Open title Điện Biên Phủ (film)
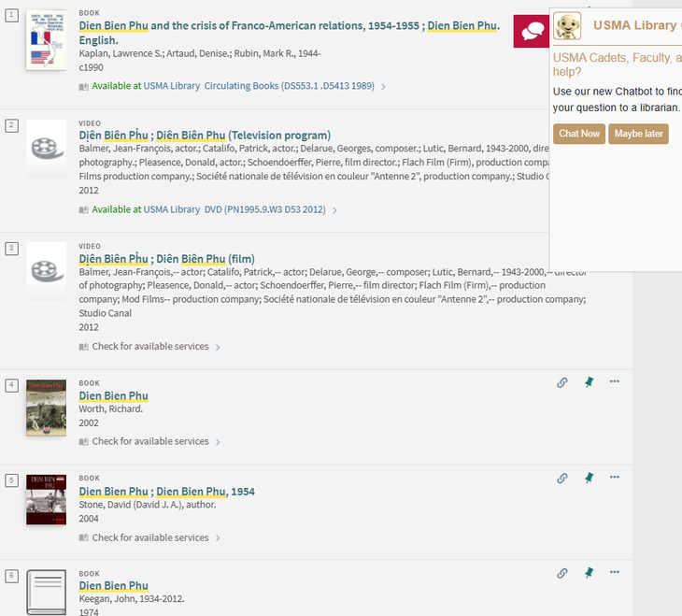Viewport: 682px width, 616px height. click(166, 259)
